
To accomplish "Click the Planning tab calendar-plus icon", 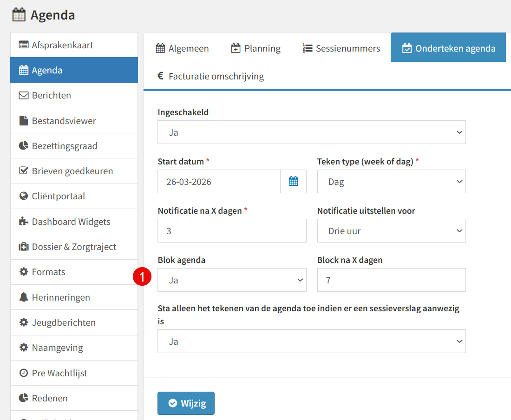I will [x=236, y=48].
